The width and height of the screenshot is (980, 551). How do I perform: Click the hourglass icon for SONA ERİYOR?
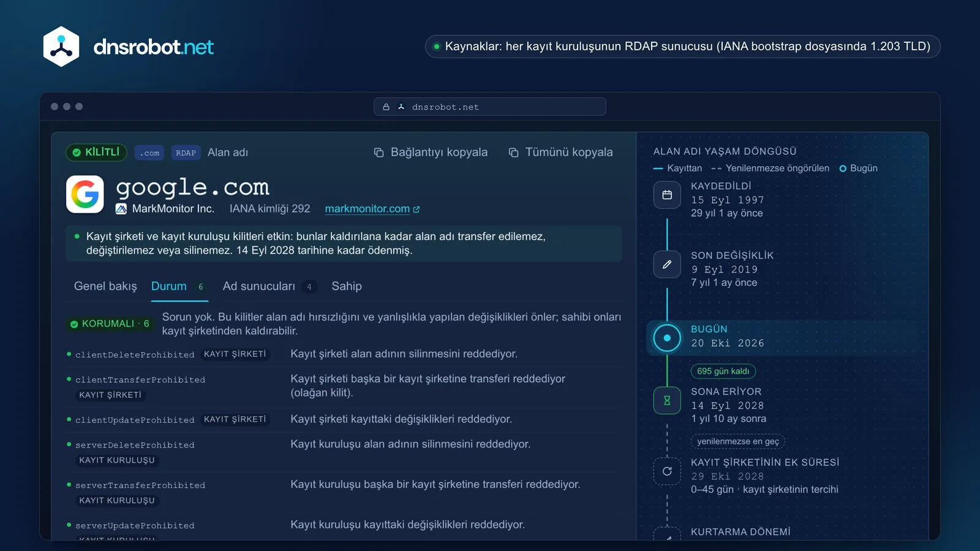(x=667, y=400)
